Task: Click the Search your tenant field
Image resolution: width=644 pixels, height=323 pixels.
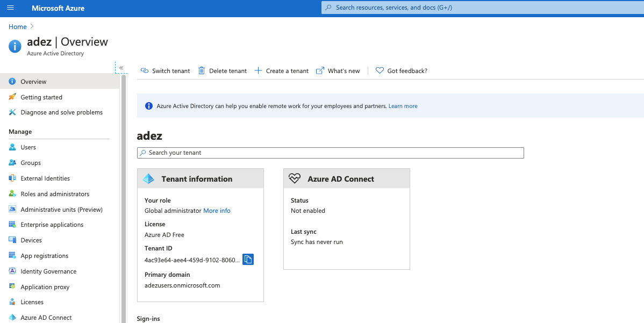Action: tap(330, 153)
